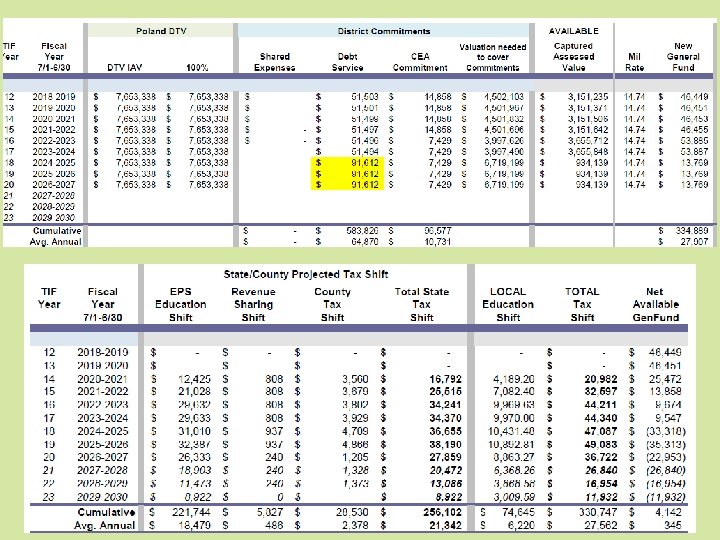The width and height of the screenshot is (720, 540).
Task: Select Local Education Shift value 4,189.20
Action: click(x=514, y=379)
